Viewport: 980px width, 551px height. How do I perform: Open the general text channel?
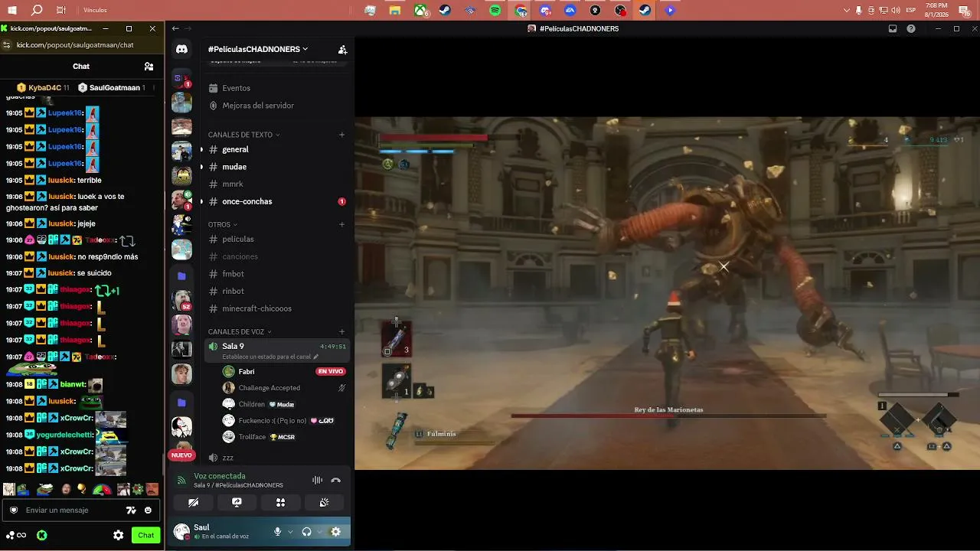(277, 150)
